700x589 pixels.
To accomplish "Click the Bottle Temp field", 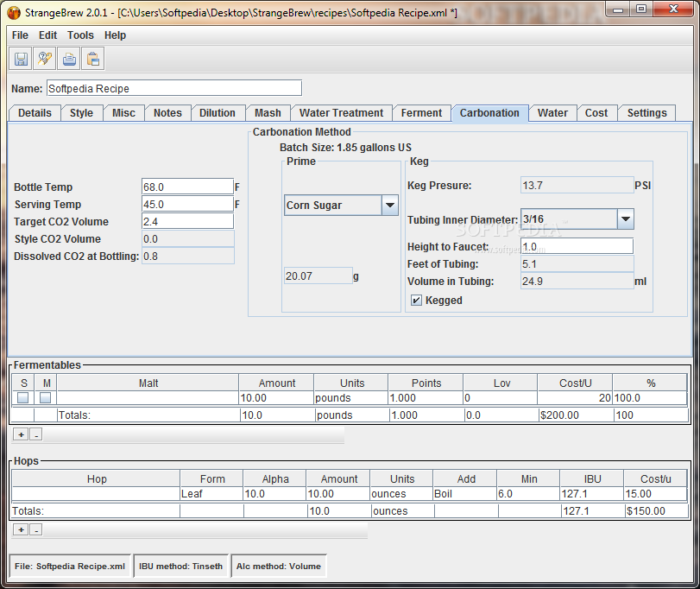I will pos(187,187).
